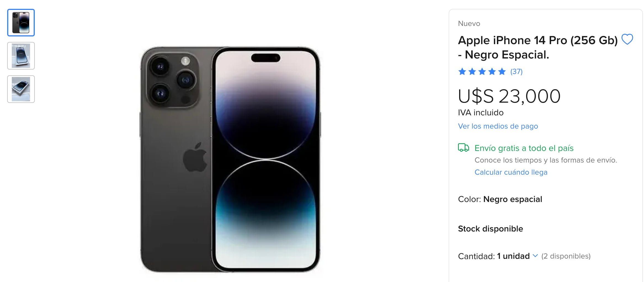The width and height of the screenshot is (644, 282).
Task: Click the U$S 23,000 price
Action: pos(509,96)
